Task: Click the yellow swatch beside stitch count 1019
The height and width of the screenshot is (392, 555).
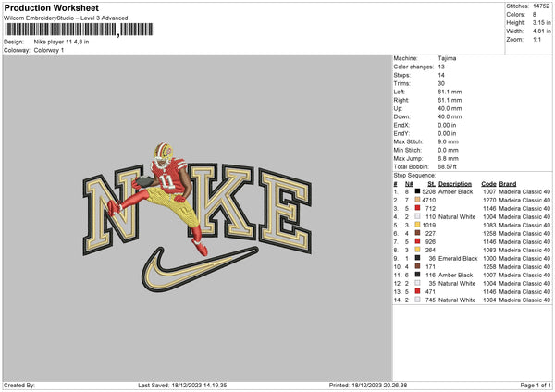Action: tap(418, 225)
